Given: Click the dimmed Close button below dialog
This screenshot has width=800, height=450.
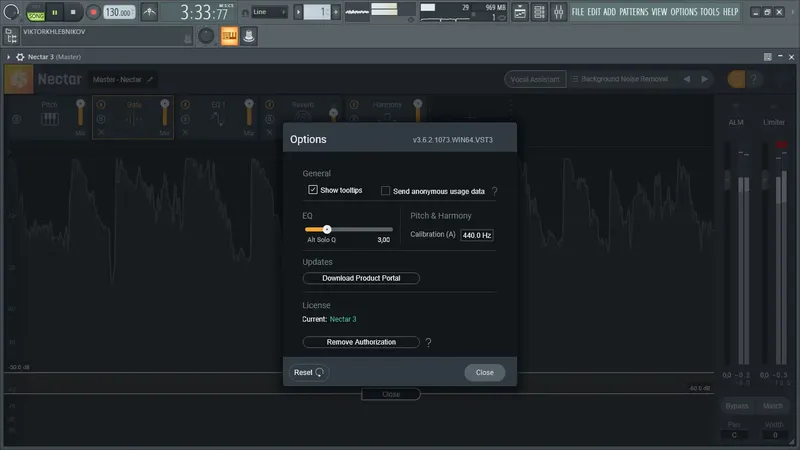Looking at the screenshot, I should coord(391,394).
